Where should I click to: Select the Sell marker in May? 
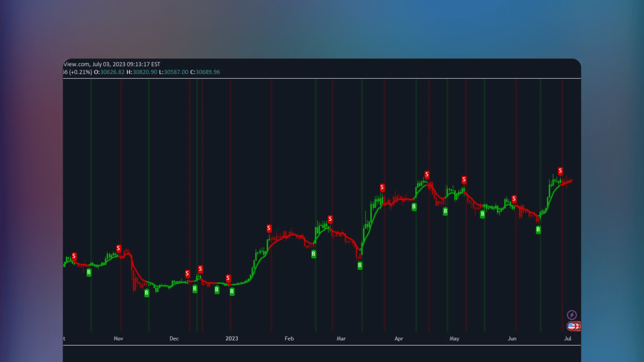pos(464,180)
